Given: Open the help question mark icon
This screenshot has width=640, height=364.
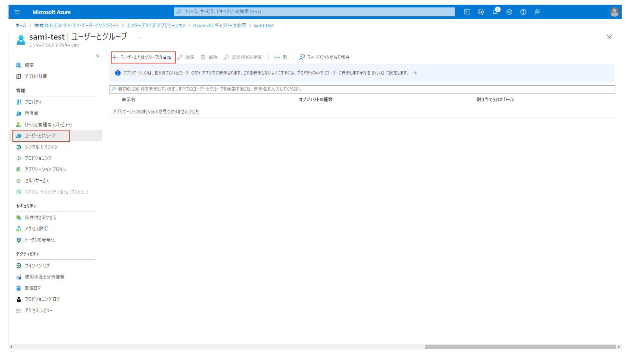Looking at the screenshot, I should pos(523,12).
